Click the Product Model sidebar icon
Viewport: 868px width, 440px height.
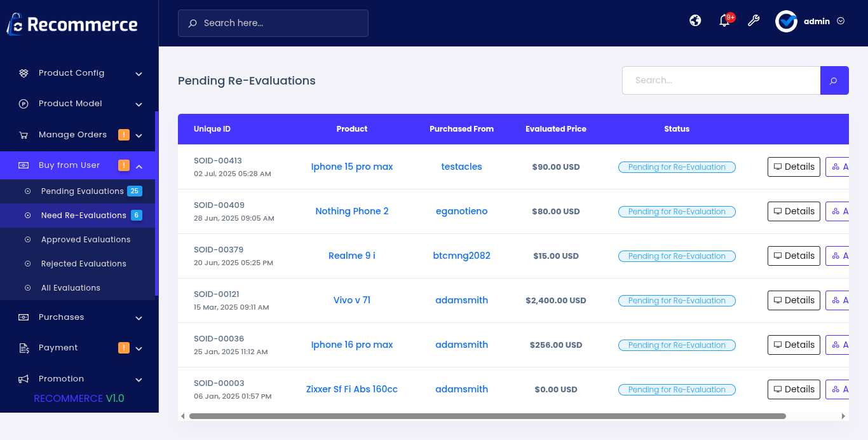pyautogui.click(x=24, y=104)
